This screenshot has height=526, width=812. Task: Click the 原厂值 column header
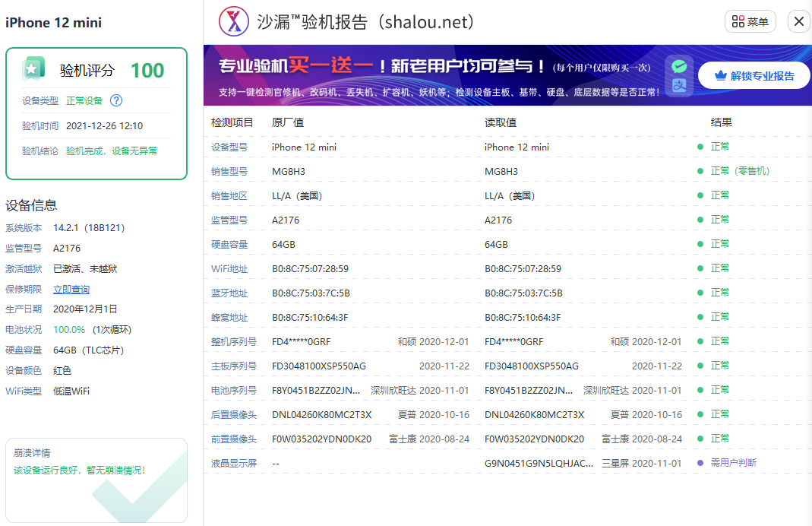click(287, 122)
